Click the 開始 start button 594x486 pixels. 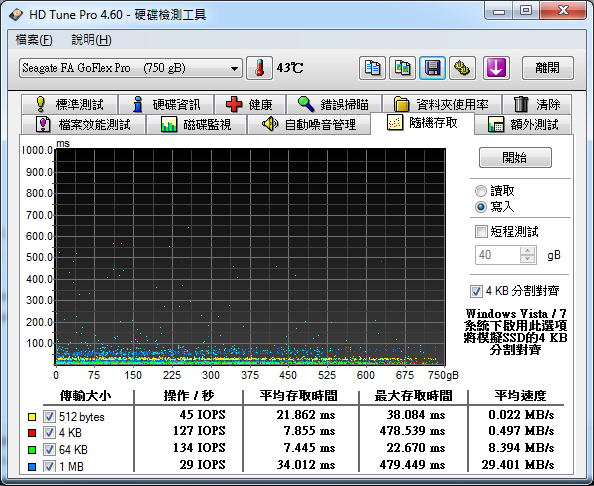(515, 157)
